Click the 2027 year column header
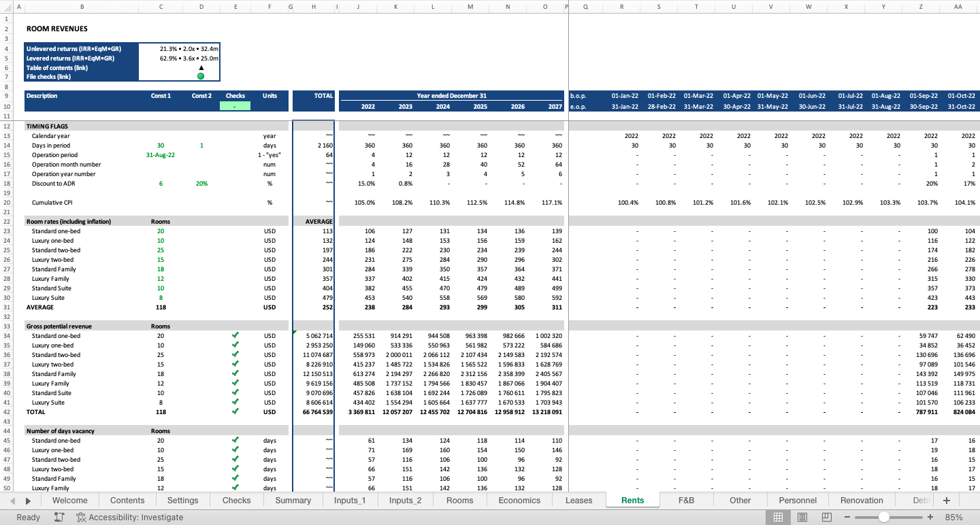 coord(555,106)
